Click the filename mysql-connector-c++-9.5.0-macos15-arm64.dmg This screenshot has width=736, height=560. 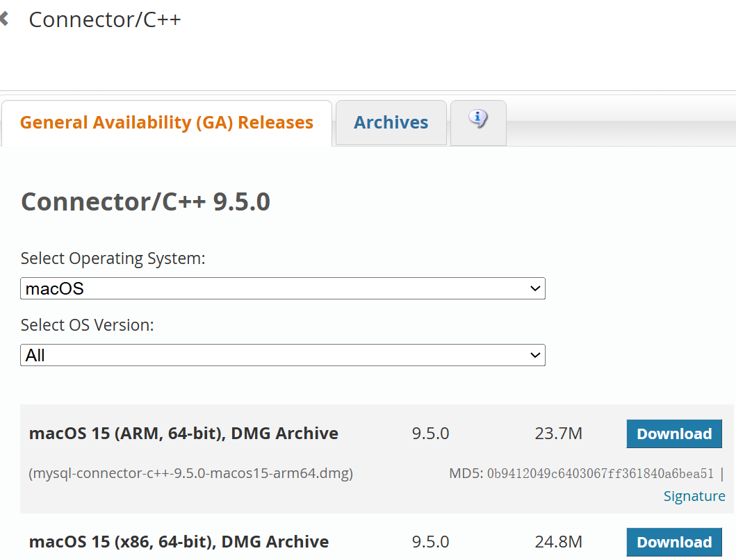pyautogui.click(x=190, y=472)
